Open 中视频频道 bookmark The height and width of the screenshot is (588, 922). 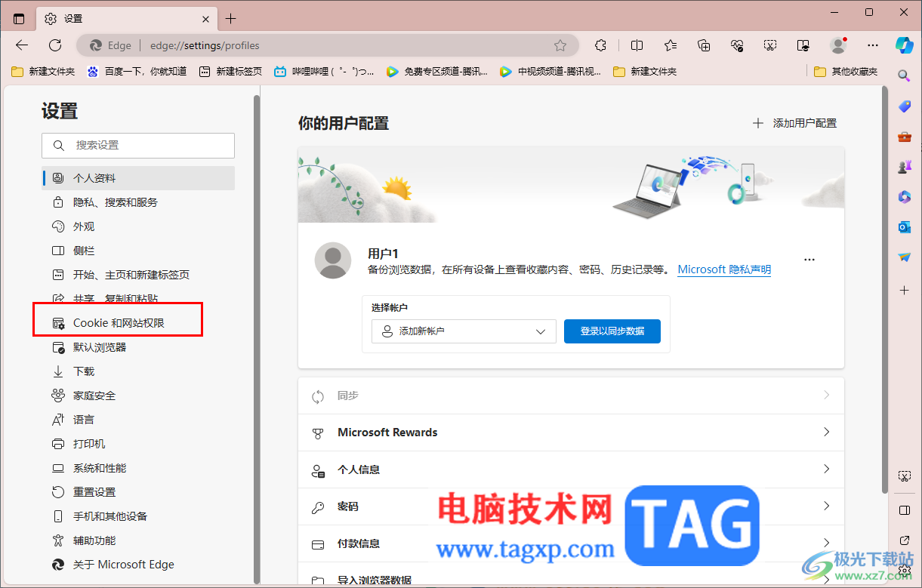pyautogui.click(x=550, y=72)
